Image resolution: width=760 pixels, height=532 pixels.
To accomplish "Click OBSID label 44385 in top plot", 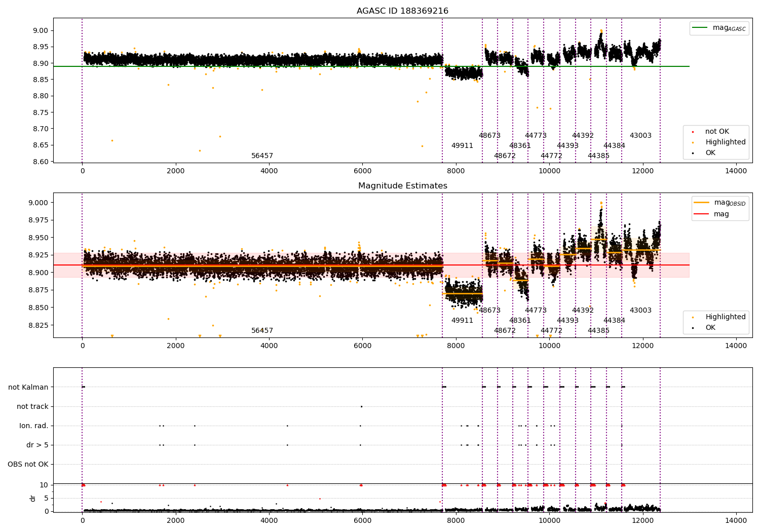I will [x=598, y=156].
